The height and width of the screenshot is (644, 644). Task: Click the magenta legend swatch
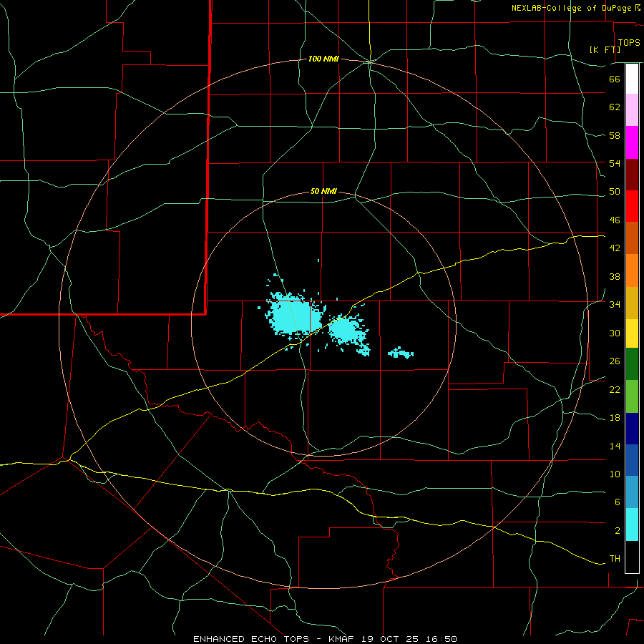coord(632,142)
